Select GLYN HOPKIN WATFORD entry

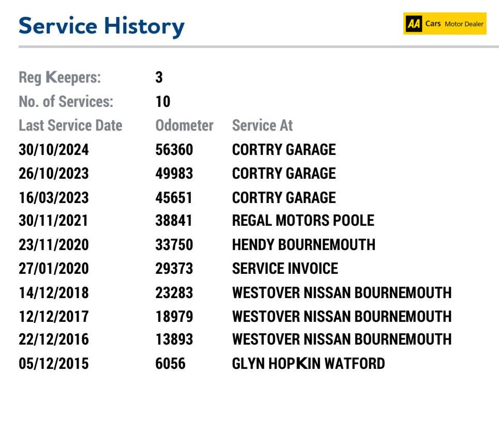[x=308, y=364]
